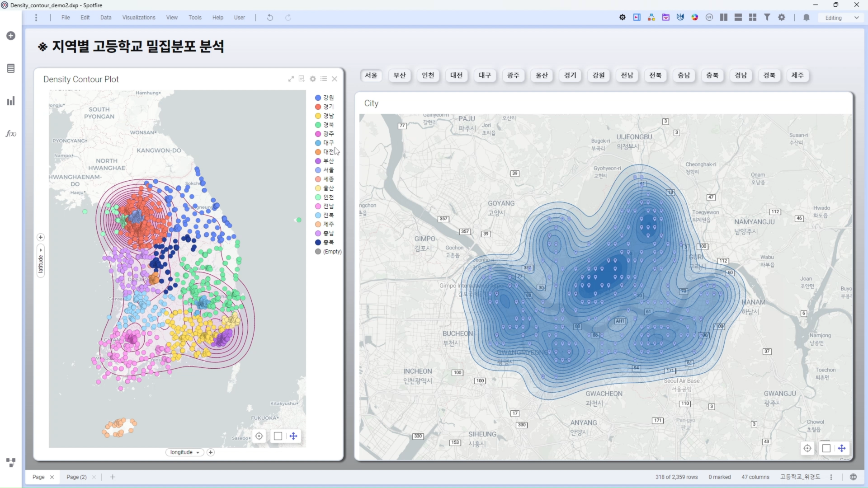Select the stacked rows layout icon
The image size is (868, 488).
tap(738, 18)
